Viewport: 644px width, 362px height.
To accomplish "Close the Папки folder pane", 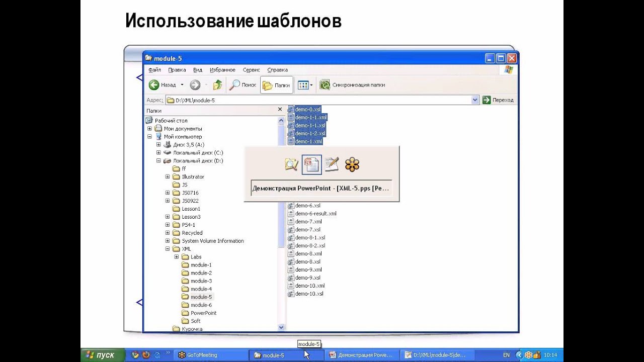I will [280, 109].
